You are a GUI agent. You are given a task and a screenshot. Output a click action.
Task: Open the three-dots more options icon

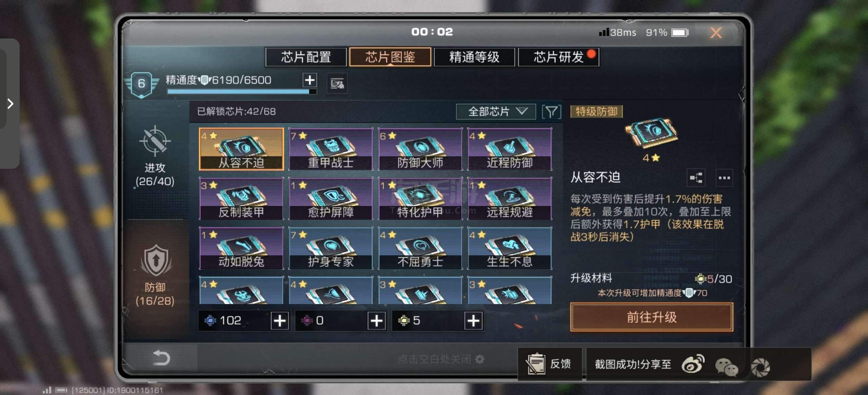point(724,178)
